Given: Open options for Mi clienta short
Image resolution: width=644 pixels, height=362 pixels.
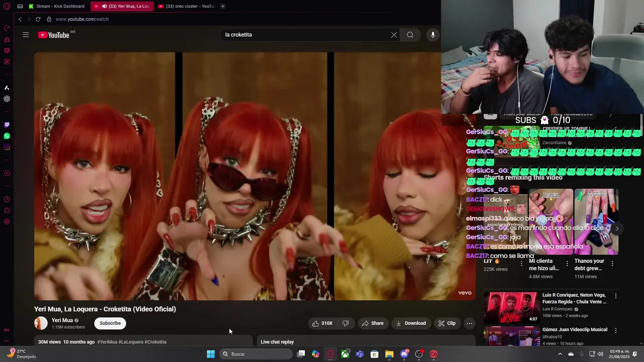Looking at the screenshot, I should pos(567,263).
